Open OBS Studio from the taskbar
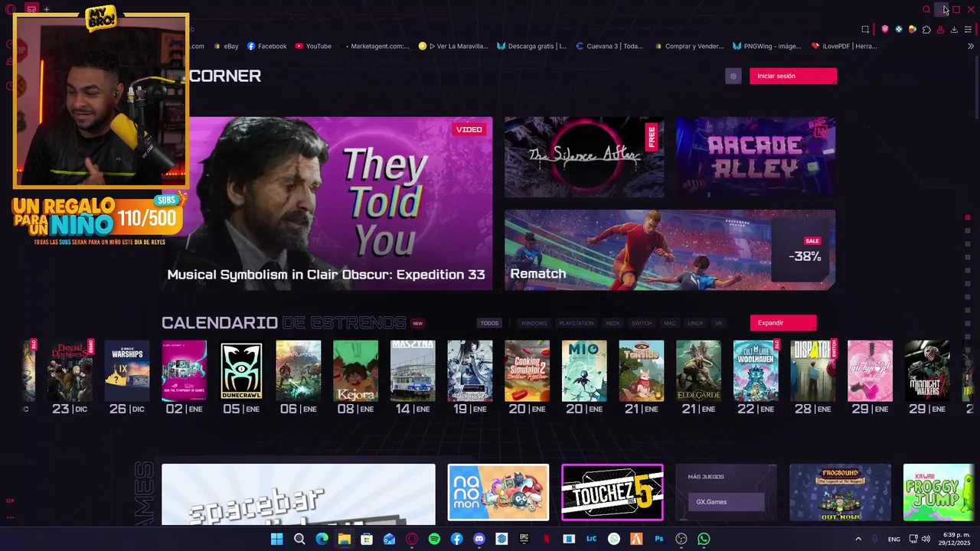The height and width of the screenshot is (551, 980). coord(681,539)
